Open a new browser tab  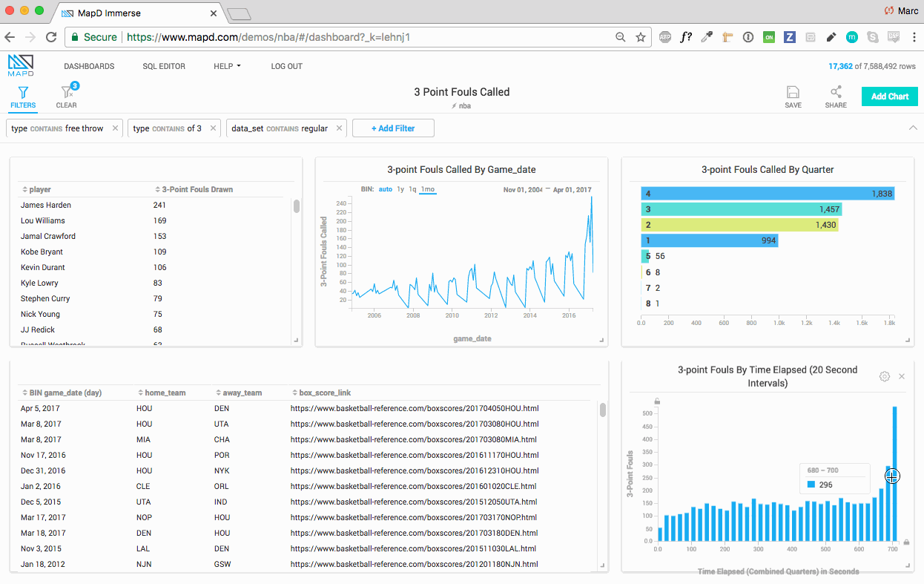tap(239, 14)
